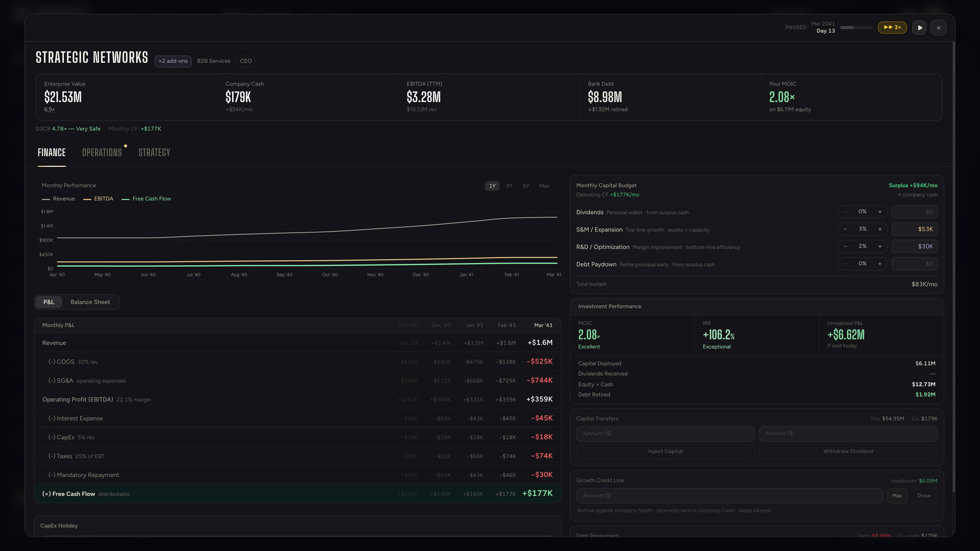Image resolution: width=980 pixels, height=551 pixels.
Task: Select the Max chart range
Action: (545, 186)
